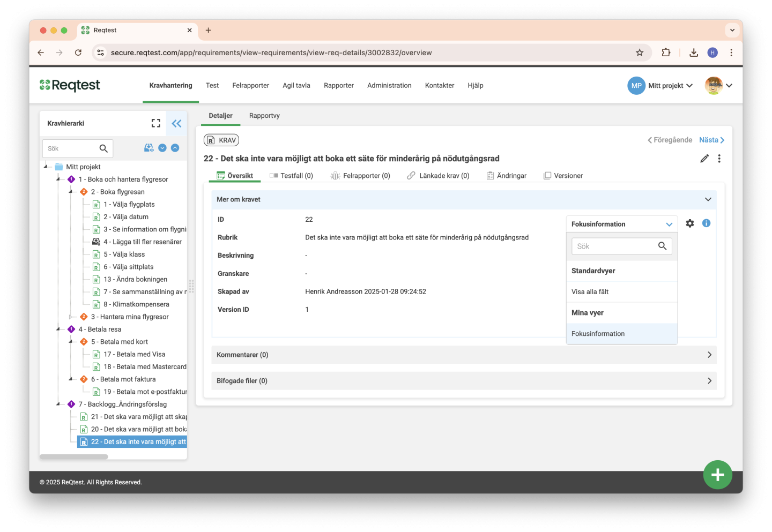Expand all tree nodes down arrow

pyautogui.click(x=162, y=148)
